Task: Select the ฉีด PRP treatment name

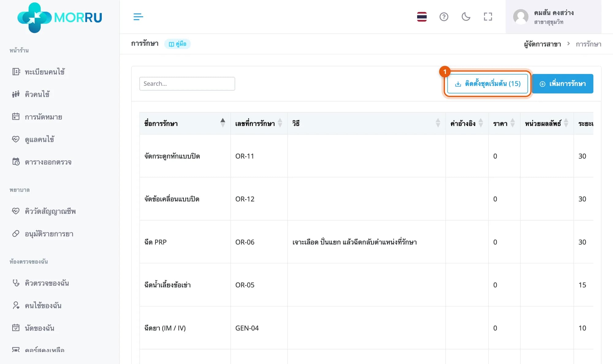Action: (x=155, y=242)
